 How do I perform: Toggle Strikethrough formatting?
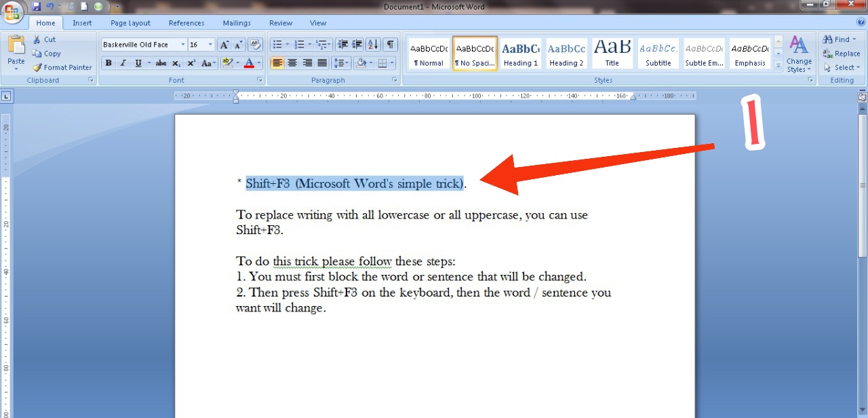click(x=161, y=63)
